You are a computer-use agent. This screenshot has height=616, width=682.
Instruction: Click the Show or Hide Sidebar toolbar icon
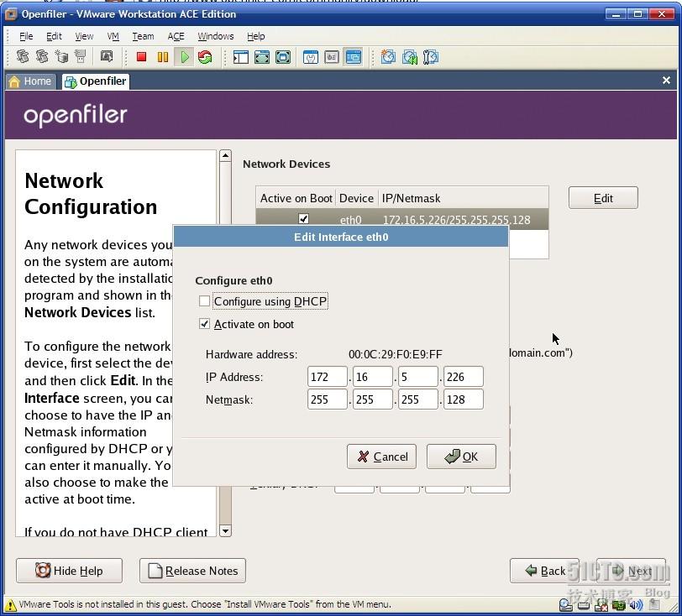(x=240, y=57)
